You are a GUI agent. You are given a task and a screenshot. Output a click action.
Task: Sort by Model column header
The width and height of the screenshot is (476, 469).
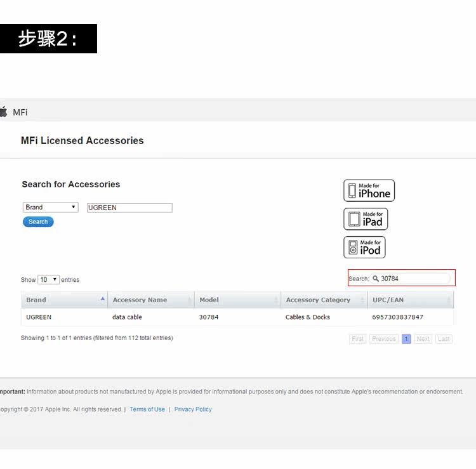coord(209,300)
